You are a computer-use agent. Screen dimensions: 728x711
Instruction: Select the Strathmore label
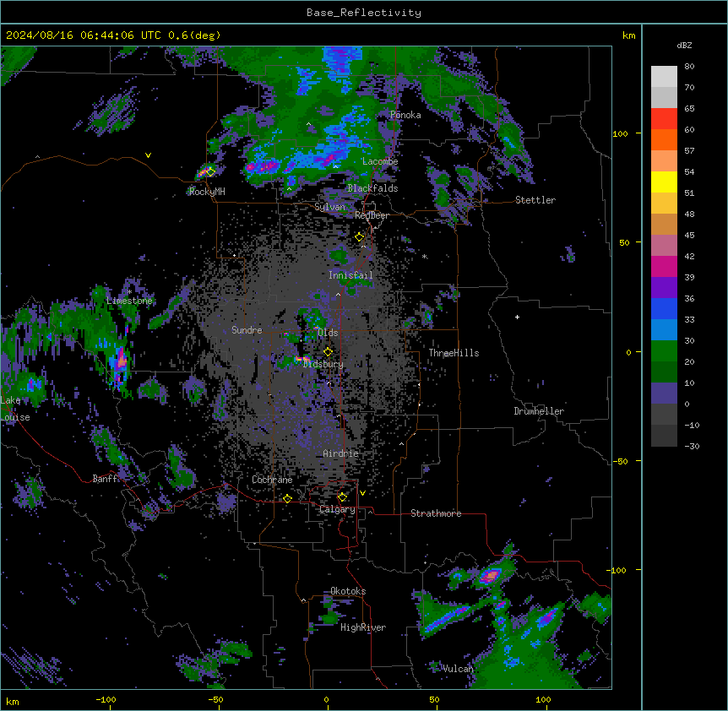click(436, 513)
